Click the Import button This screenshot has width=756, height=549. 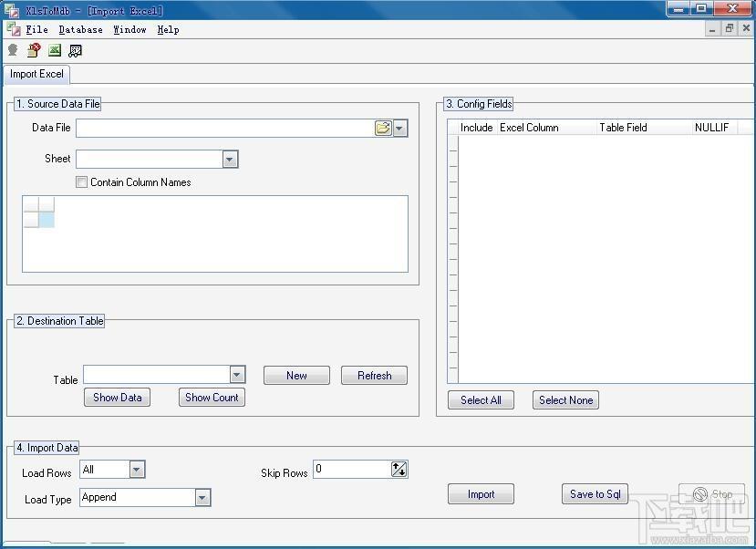[481, 494]
